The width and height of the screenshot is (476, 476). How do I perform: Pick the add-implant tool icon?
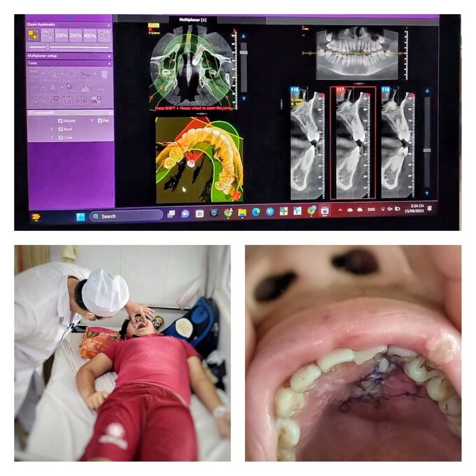pos(53,100)
